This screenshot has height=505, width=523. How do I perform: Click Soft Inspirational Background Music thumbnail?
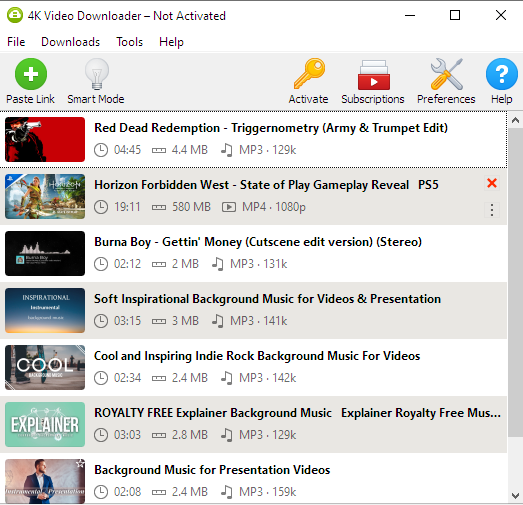(45, 311)
